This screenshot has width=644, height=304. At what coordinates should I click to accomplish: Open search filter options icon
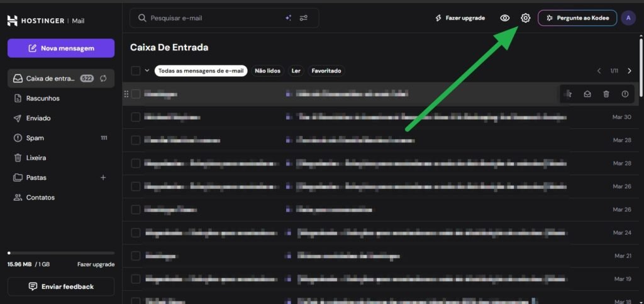click(304, 18)
